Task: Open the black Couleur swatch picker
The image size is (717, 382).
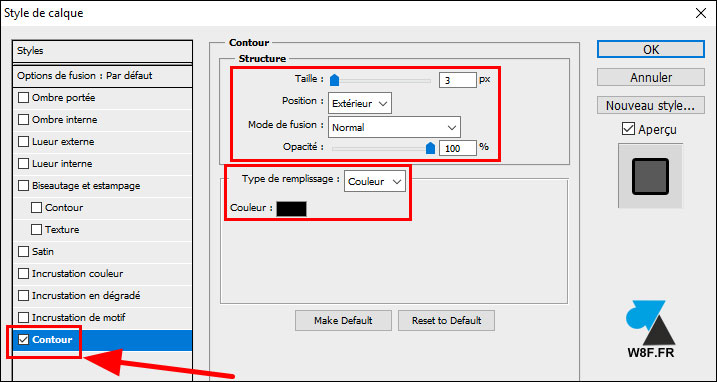Action: point(291,209)
